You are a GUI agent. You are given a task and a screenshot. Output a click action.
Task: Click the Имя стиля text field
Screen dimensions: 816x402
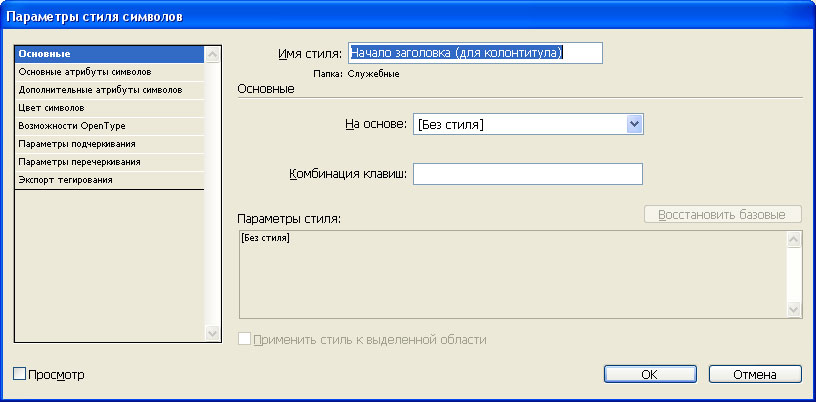pyautogui.click(x=475, y=53)
